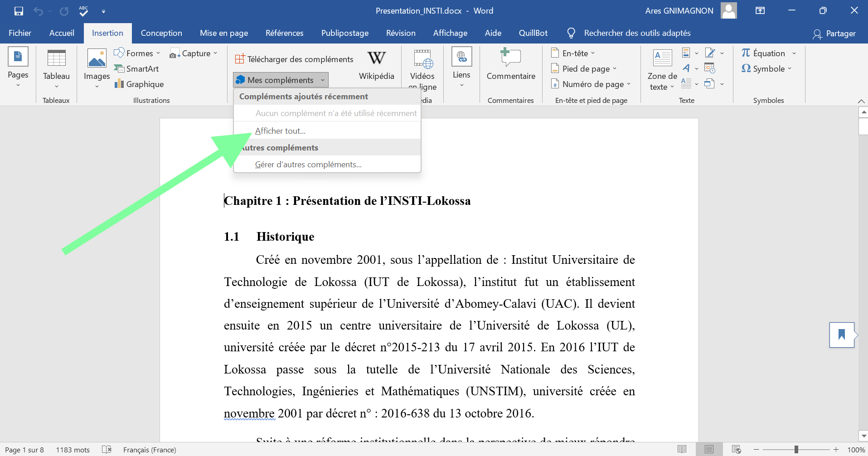Click the zoom slider handle

pos(796,450)
